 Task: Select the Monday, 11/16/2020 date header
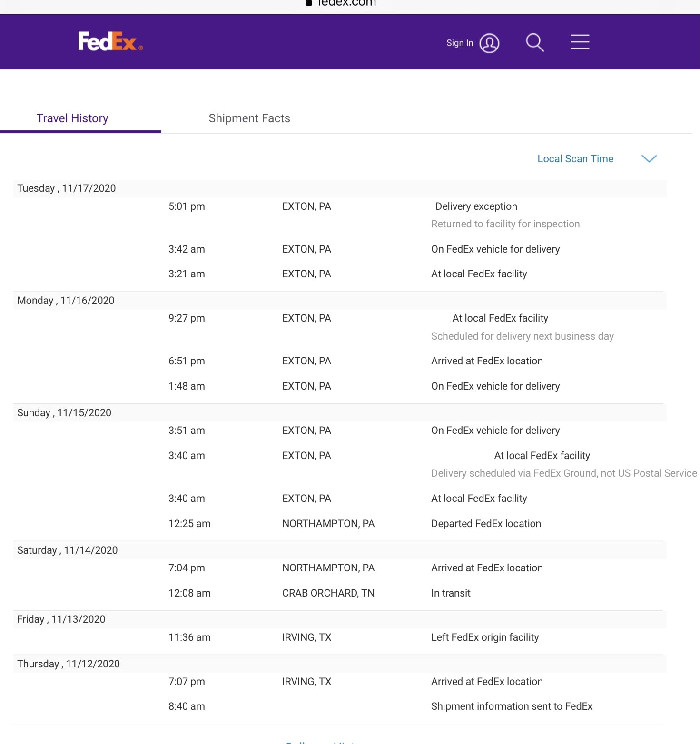66,301
